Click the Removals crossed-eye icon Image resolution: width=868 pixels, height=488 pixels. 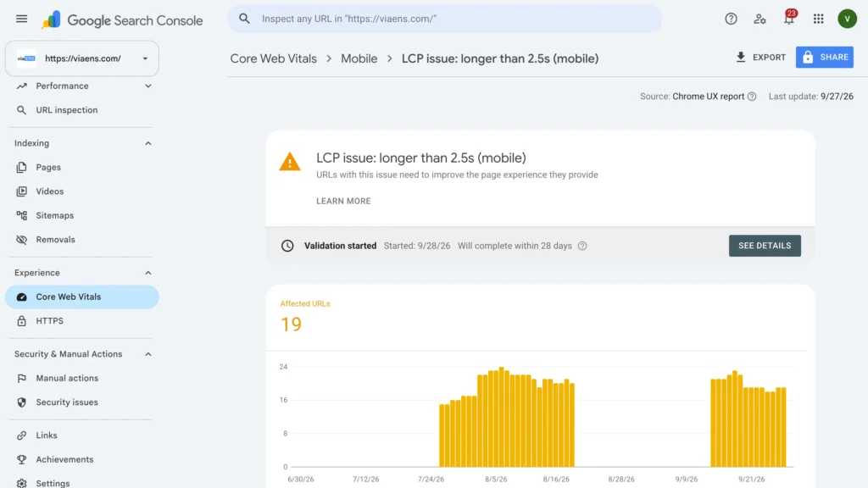pyautogui.click(x=21, y=240)
